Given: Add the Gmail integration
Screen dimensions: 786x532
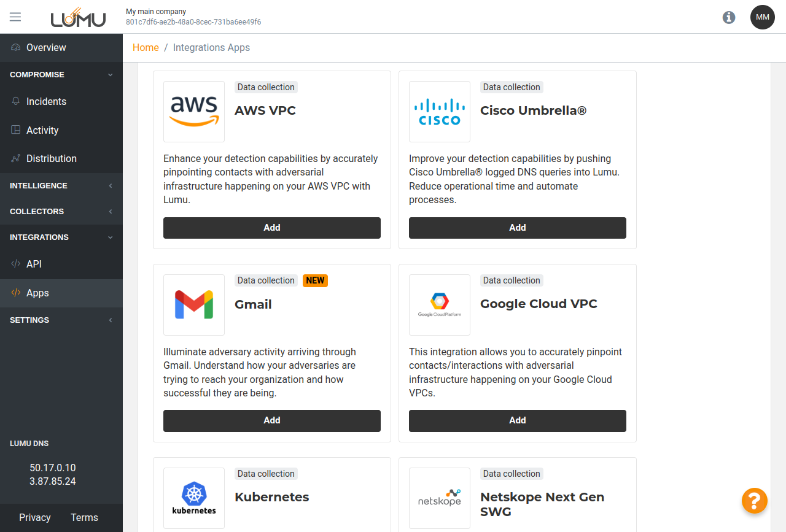Looking at the screenshot, I should pyautogui.click(x=272, y=421).
